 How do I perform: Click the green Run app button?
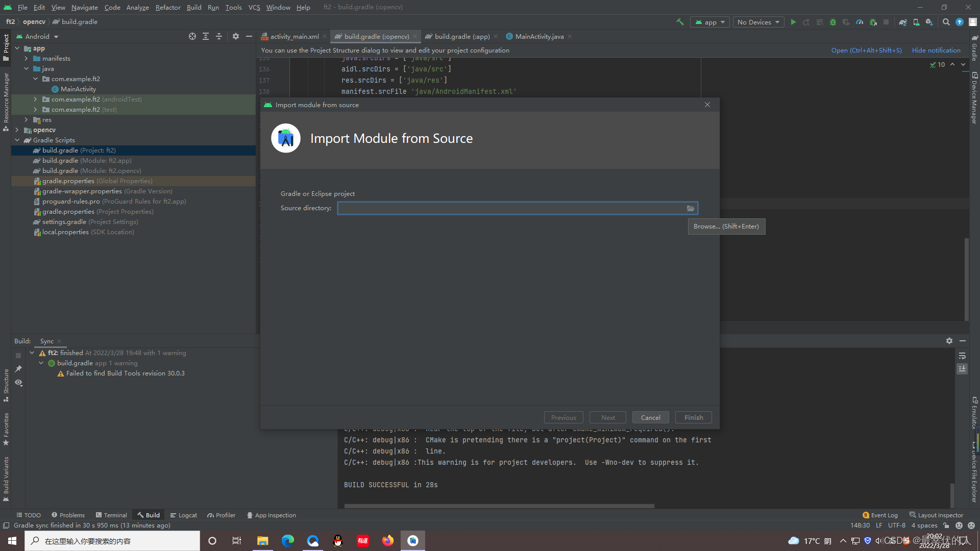[793, 22]
